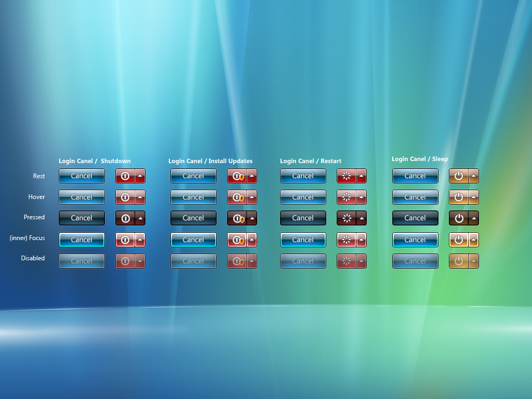Image resolution: width=532 pixels, height=399 pixels.
Task: Click the Focus row Shutdown power icon
Action: (125, 240)
